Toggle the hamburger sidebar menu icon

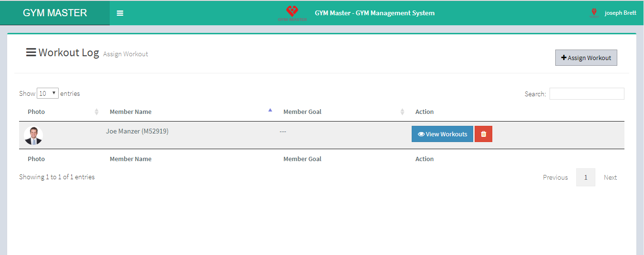click(x=120, y=13)
